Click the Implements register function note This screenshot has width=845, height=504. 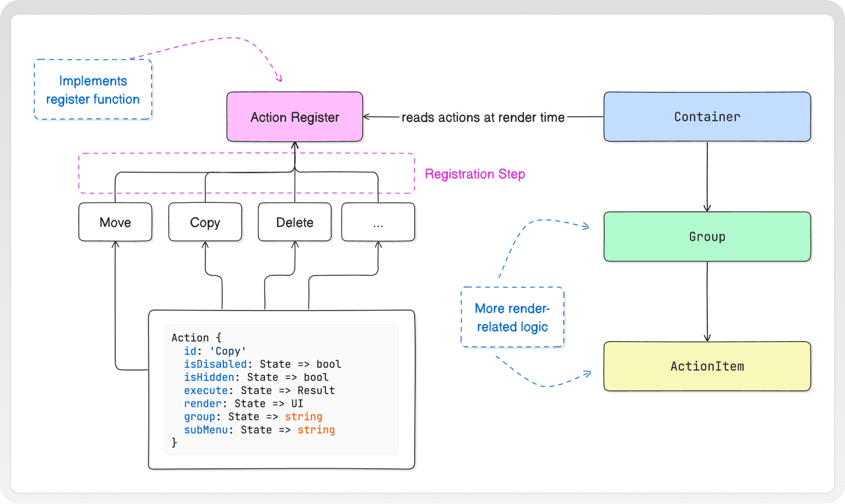(93, 89)
